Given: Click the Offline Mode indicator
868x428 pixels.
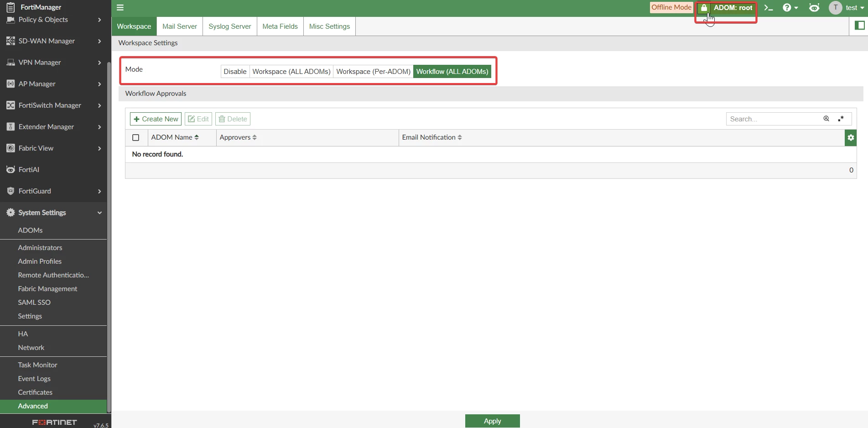Looking at the screenshot, I should [x=671, y=7].
